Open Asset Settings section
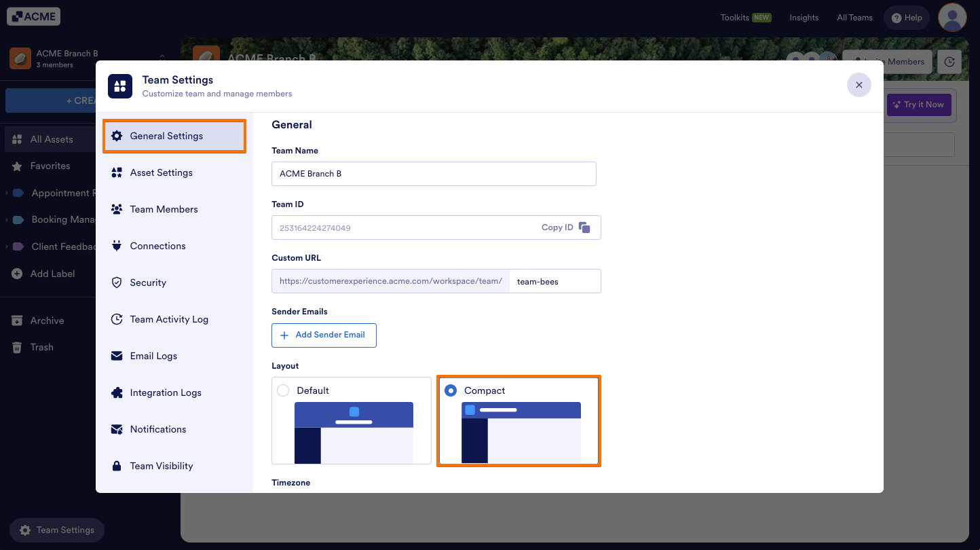 [x=174, y=172]
